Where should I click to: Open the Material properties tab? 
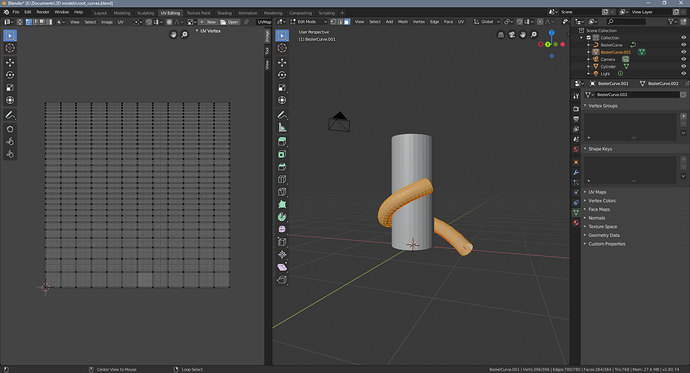[576, 223]
